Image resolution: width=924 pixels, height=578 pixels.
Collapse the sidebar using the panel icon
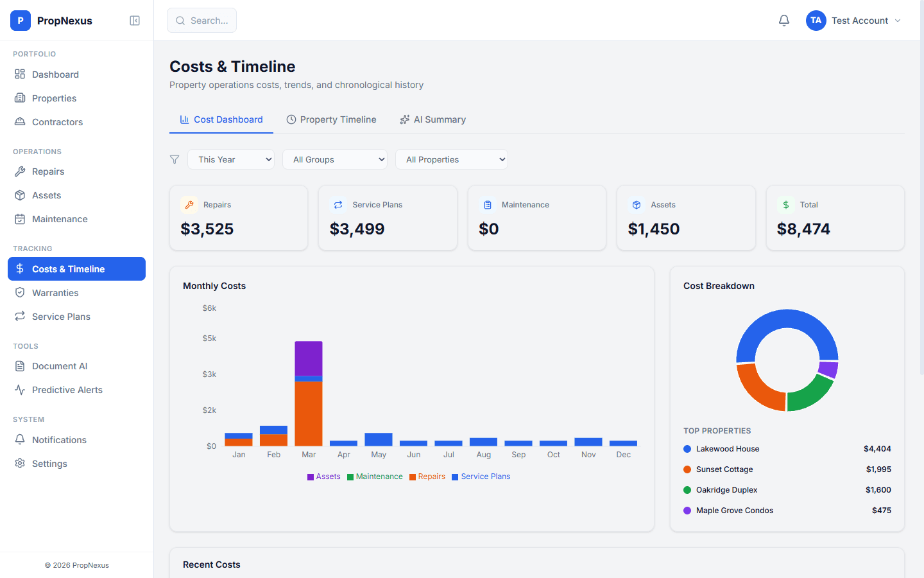click(134, 20)
